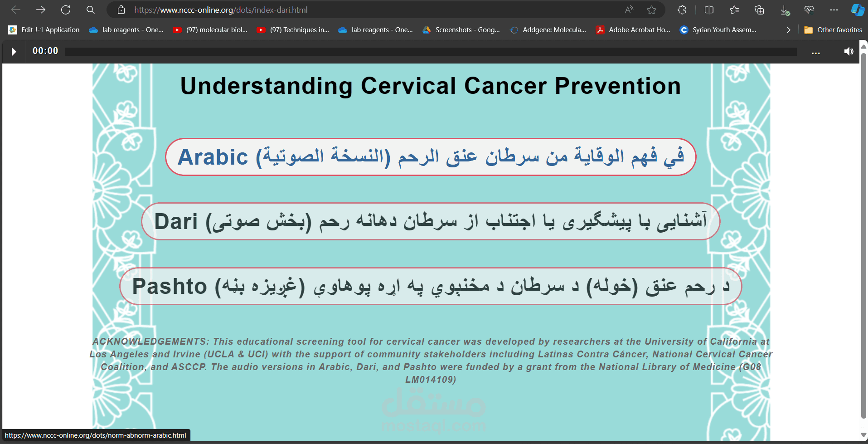This screenshot has width=868, height=444.
Task: Show the Downloads icon
Action: [785, 10]
